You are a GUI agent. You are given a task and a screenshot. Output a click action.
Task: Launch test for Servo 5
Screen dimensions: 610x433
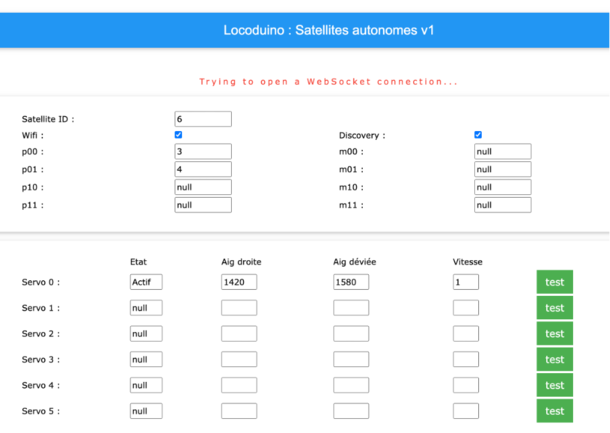tap(555, 411)
